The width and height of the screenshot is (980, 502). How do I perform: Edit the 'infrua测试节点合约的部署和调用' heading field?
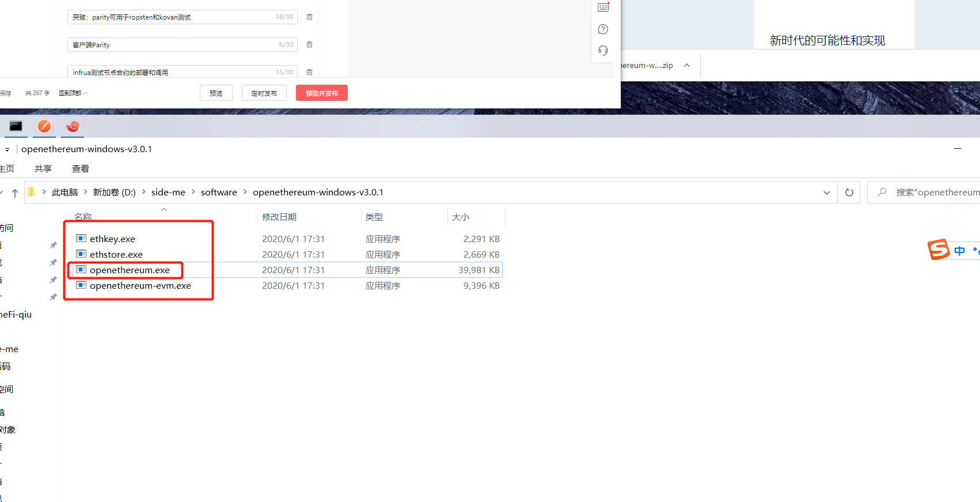click(x=183, y=71)
